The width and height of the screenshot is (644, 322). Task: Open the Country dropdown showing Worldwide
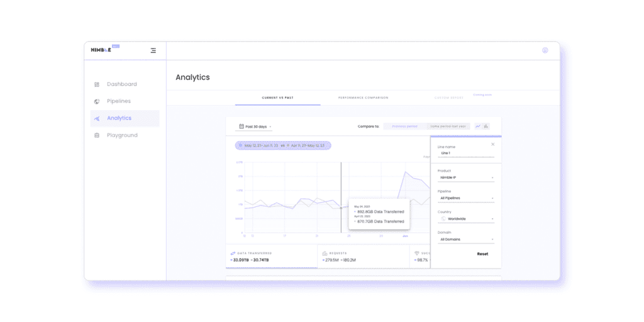pyautogui.click(x=466, y=219)
